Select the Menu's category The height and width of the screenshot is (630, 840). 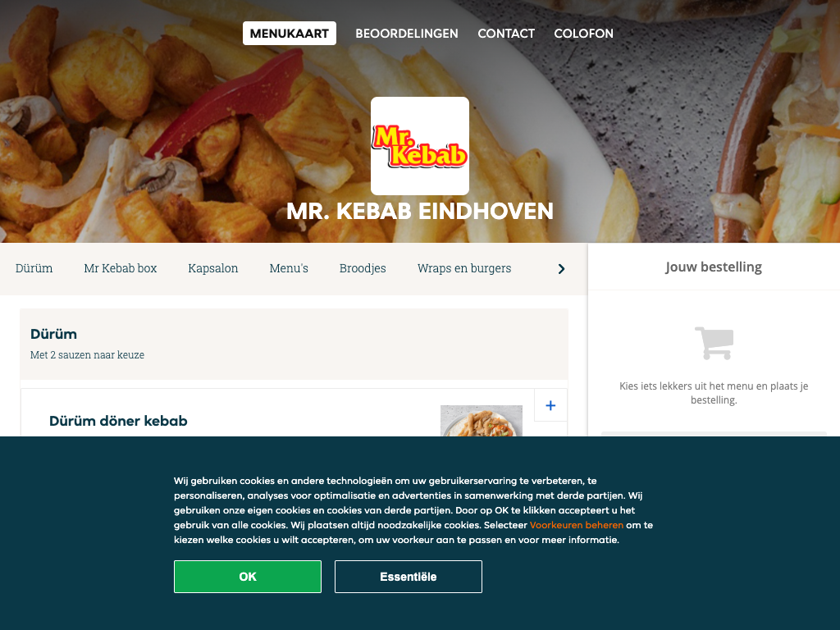[289, 268]
